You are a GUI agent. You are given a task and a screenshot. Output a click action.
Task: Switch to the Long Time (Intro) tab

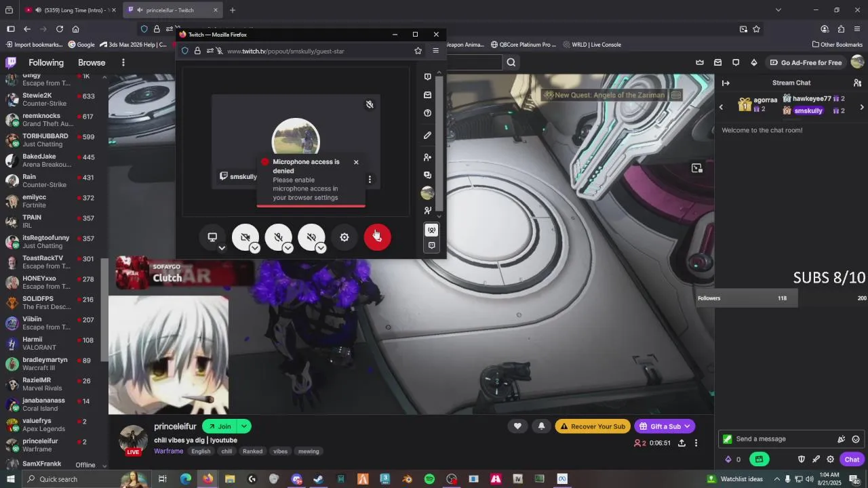tap(69, 10)
